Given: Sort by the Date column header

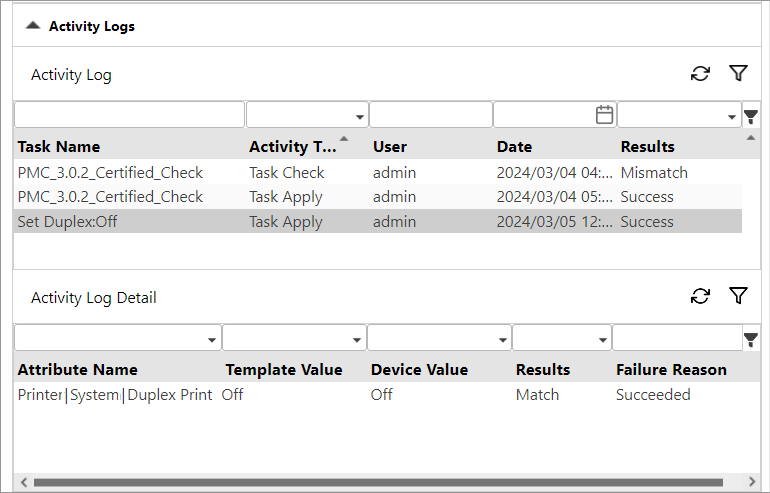Looking at the screenshot, I should (x=514, y=146).
